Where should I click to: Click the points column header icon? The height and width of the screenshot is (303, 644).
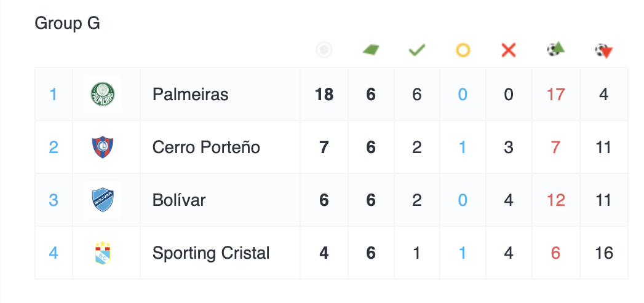324,50
